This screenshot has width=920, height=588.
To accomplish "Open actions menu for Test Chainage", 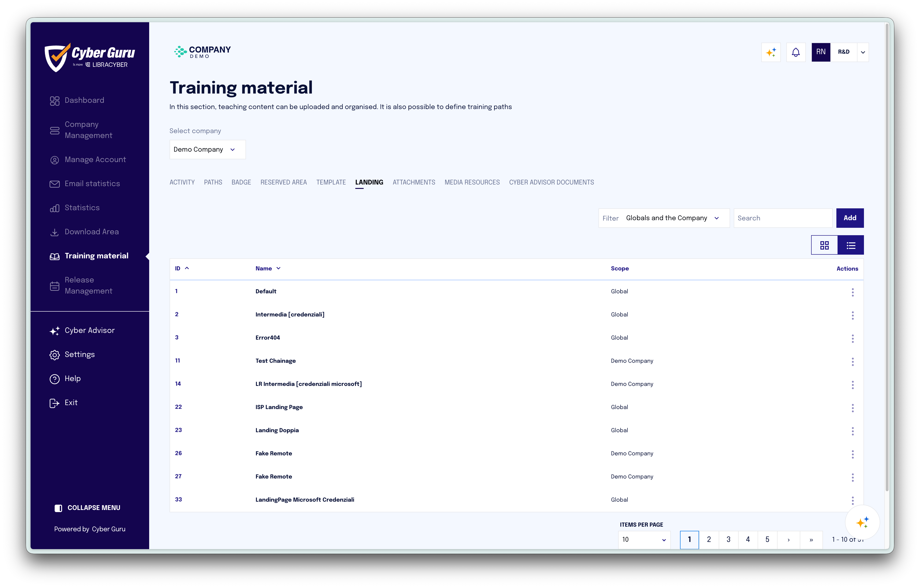I will [x=852, y=362].
